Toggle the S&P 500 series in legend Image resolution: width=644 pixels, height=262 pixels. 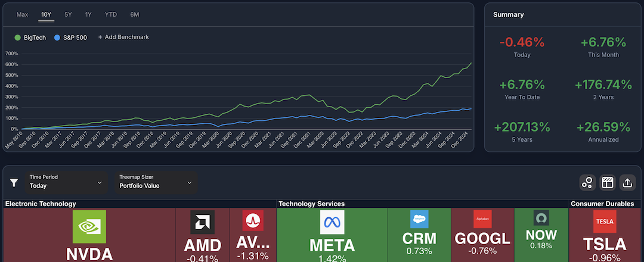[70, 38]
